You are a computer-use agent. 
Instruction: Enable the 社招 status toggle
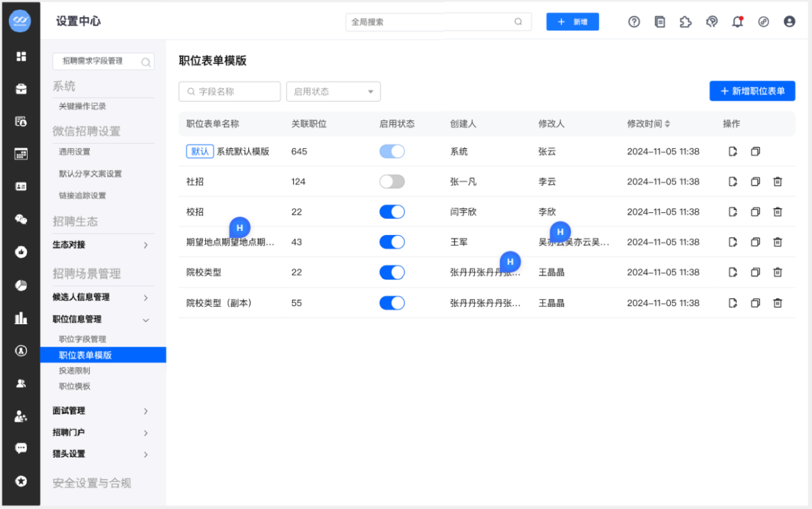click(x=392, y=182)
